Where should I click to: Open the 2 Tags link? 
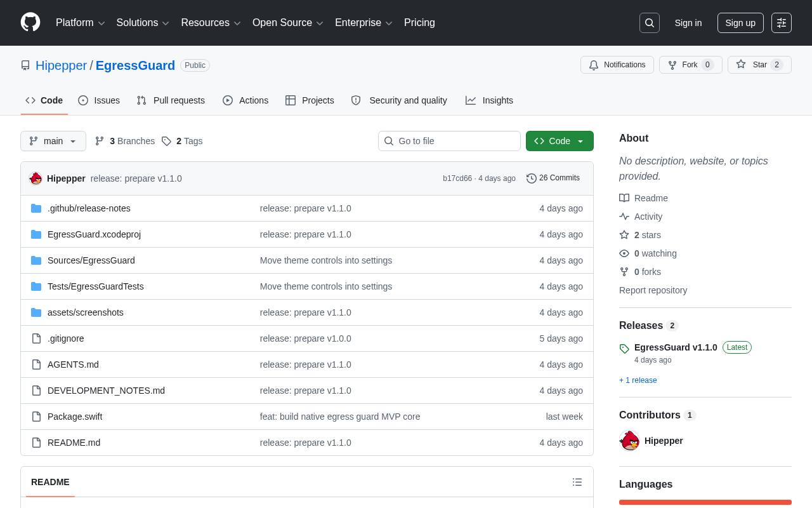[182, 141]
